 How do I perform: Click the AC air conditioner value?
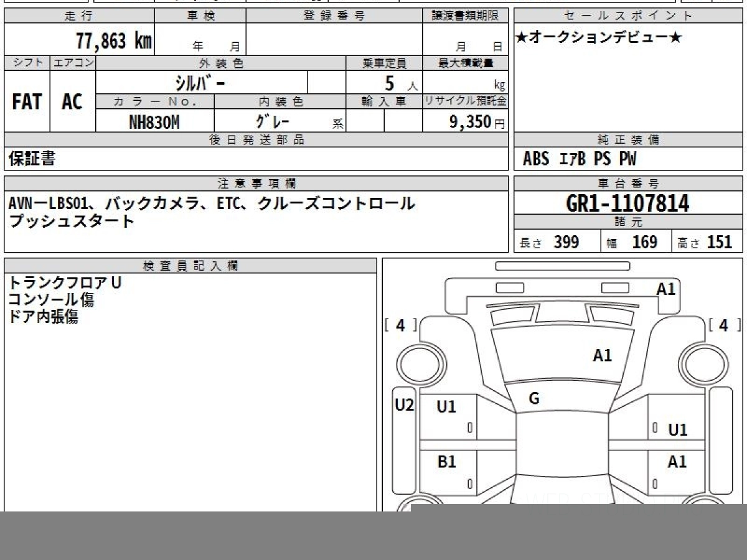point(72,101)
